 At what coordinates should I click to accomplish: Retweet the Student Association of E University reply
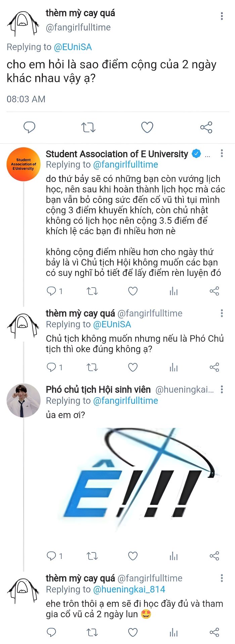coord(92,291)
